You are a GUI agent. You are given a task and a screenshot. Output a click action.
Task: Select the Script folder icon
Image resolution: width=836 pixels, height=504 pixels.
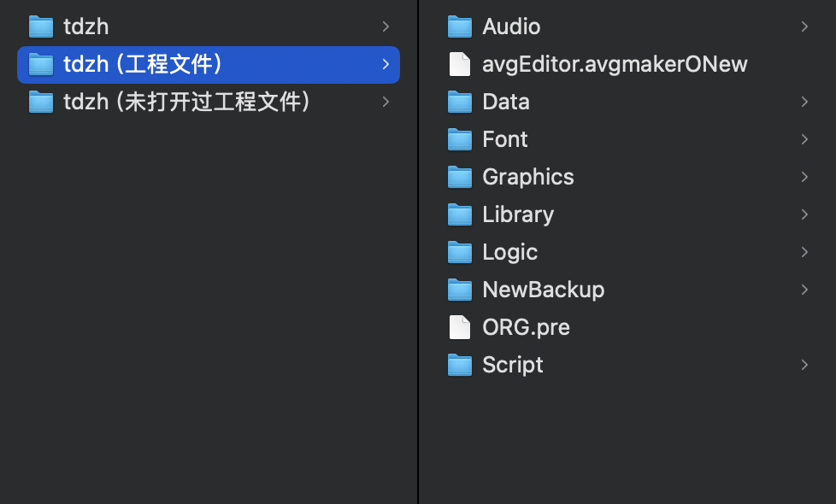(x=460, y=365)
